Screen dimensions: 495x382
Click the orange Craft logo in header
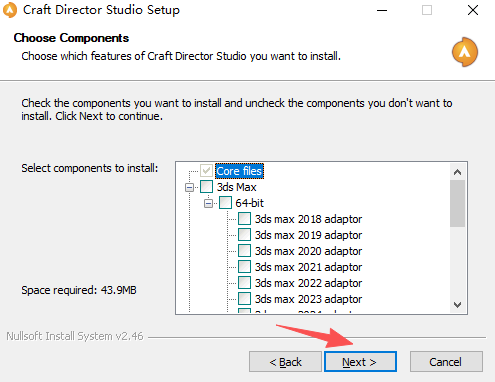(x=465, y=52)
